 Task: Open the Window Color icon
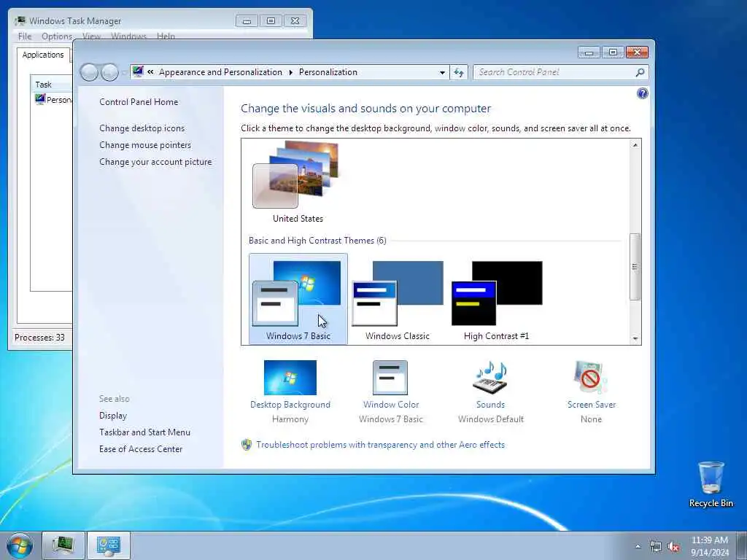tap(390, 378)
